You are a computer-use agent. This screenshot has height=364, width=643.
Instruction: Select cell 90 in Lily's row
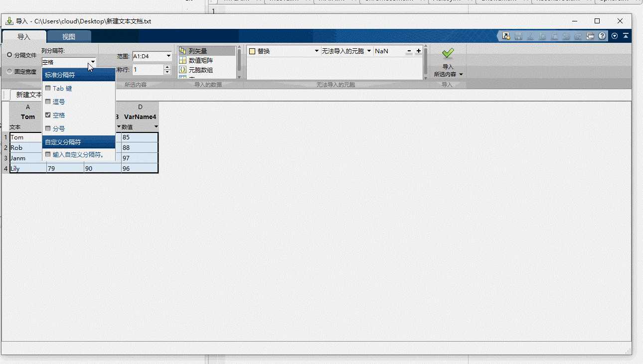103,169
